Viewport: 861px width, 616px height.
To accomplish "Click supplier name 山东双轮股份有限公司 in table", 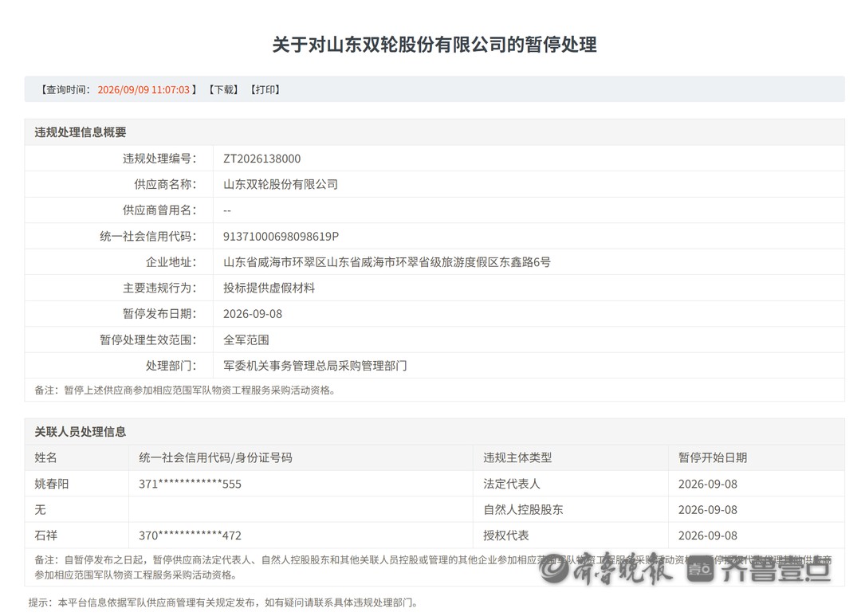I will [281, 184].
